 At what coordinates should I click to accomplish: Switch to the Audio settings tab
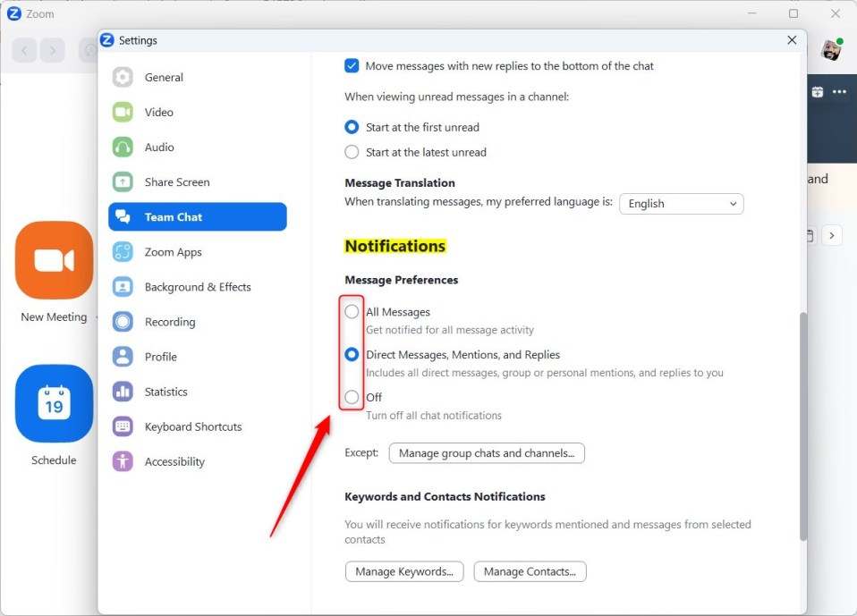tap(198, 147)
